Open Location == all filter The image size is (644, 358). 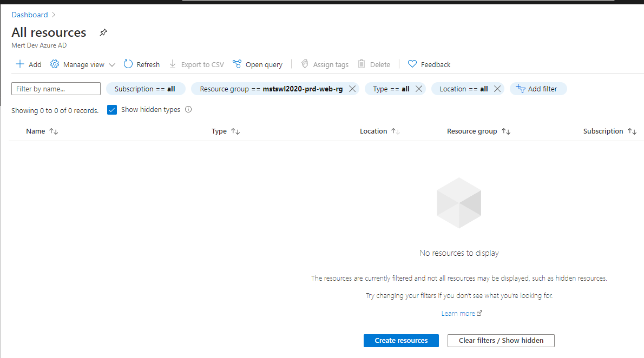point(464,89)
